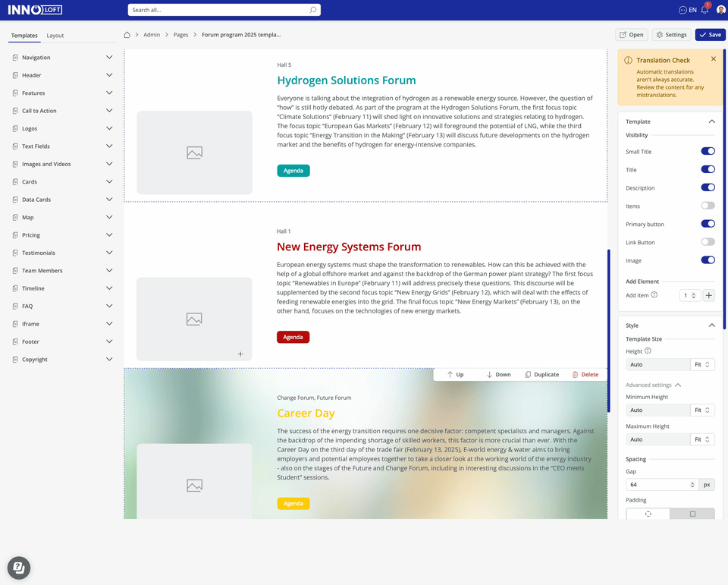Disable the Small Title visibility toggle

pyautogui.click(x=707, y=152)
